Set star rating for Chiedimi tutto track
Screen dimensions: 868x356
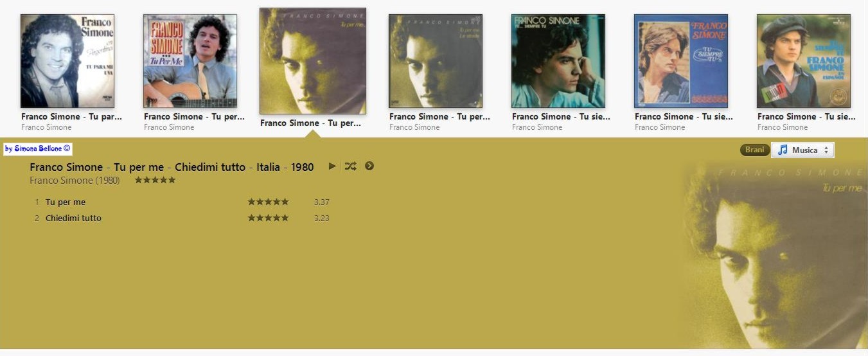[268, 218]
